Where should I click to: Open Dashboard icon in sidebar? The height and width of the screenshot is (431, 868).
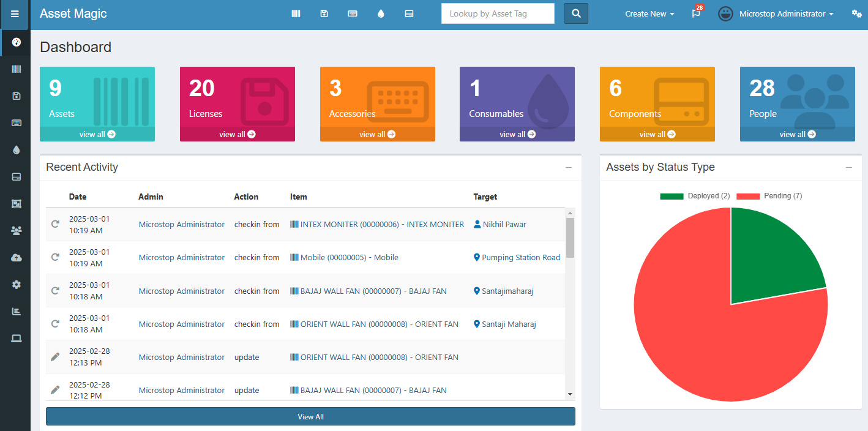pos(17,42)
